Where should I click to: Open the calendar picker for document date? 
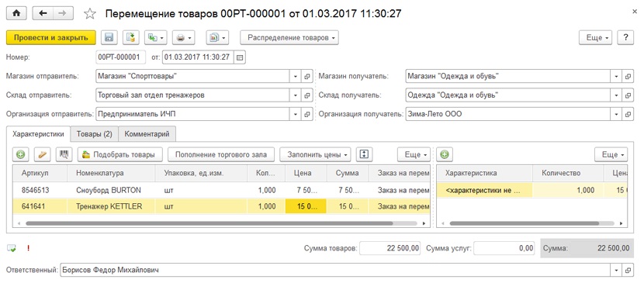pyautogui.click(x=240, y=57)
